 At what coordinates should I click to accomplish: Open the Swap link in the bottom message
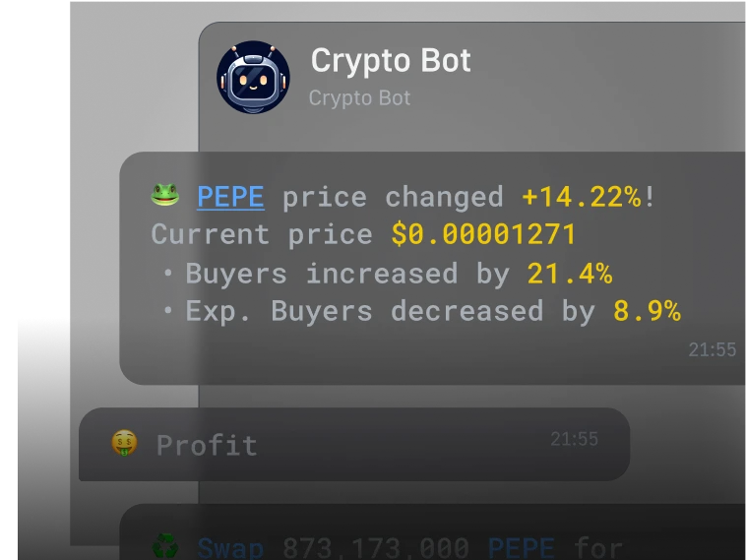tap(230, 548)
